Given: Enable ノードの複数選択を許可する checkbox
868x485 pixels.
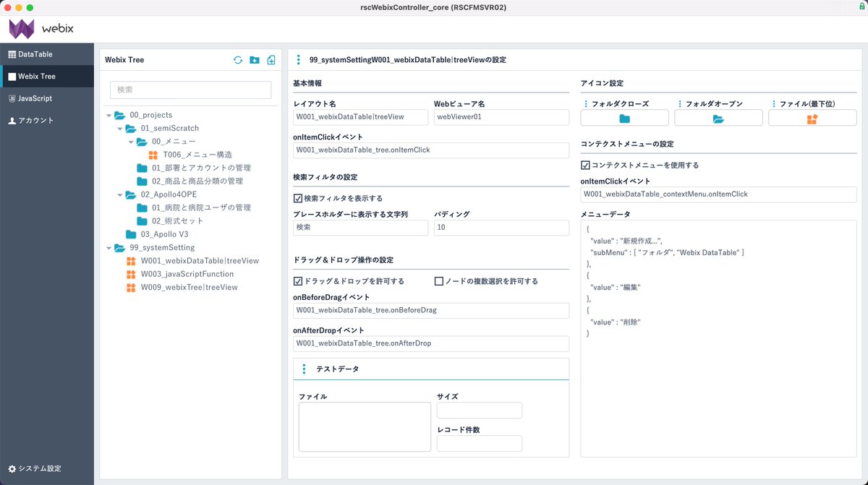Looking at the screenshot, I should coord(438,281).
